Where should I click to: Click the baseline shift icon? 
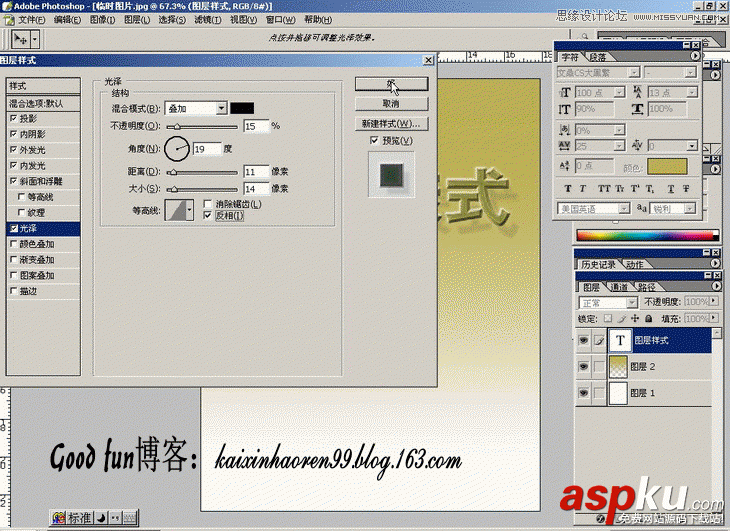coord(564,166)
